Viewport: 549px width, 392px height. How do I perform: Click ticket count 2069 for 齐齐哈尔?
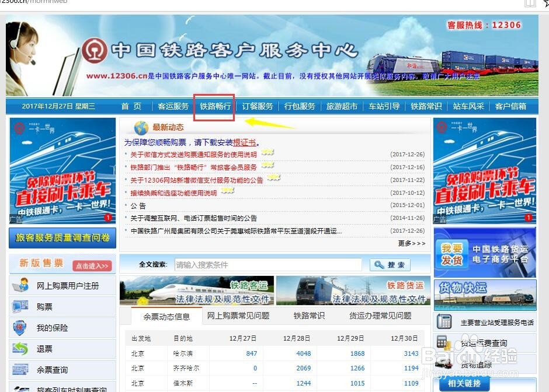(303, 368)
